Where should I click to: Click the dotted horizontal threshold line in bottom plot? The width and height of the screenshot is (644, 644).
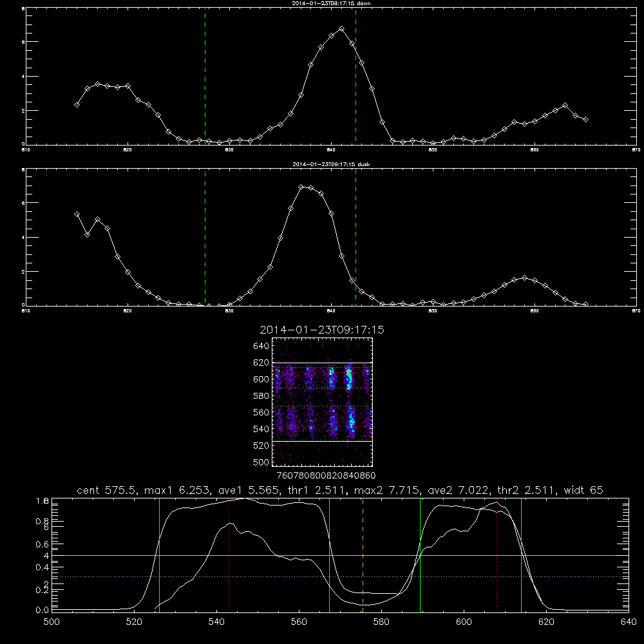click(x=340, y=576)
